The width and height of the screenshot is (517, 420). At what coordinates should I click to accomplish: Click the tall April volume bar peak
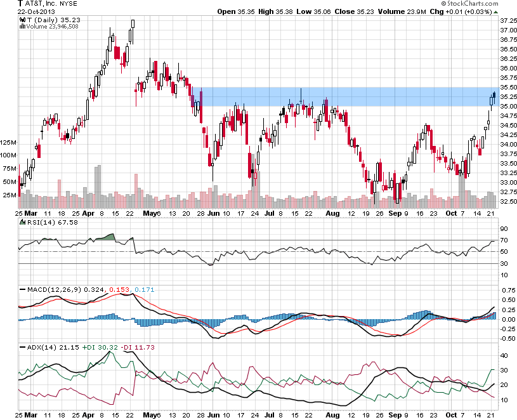coord(98,187)
